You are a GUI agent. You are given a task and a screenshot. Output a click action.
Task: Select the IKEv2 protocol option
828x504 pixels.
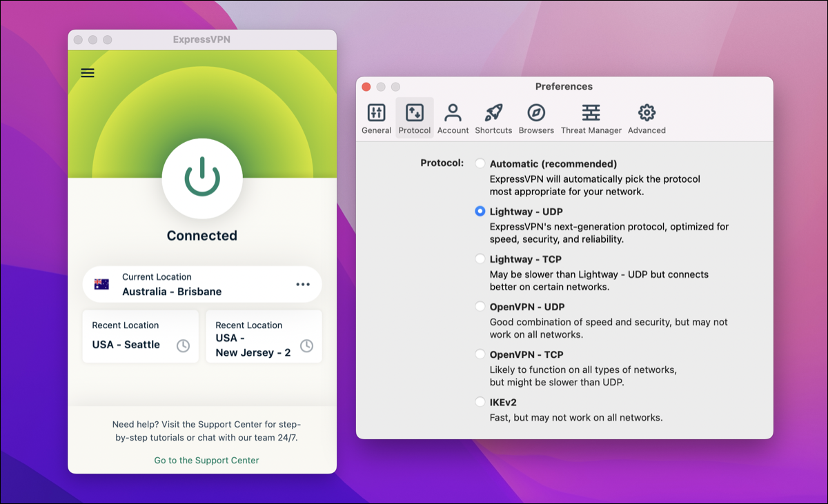click(480, 402)
